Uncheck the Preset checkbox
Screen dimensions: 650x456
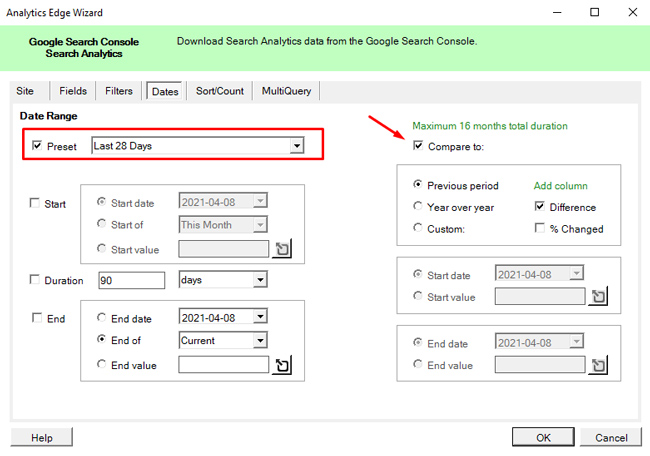[37, 146]
